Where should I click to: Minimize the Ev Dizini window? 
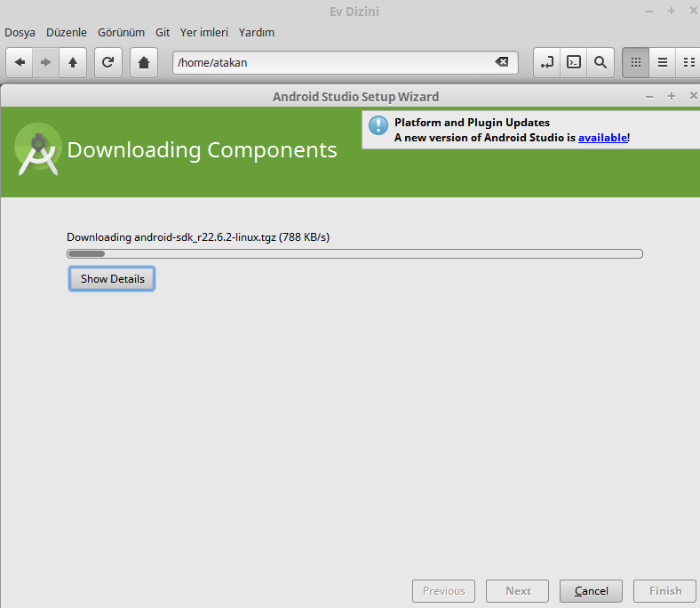[649, 12]
